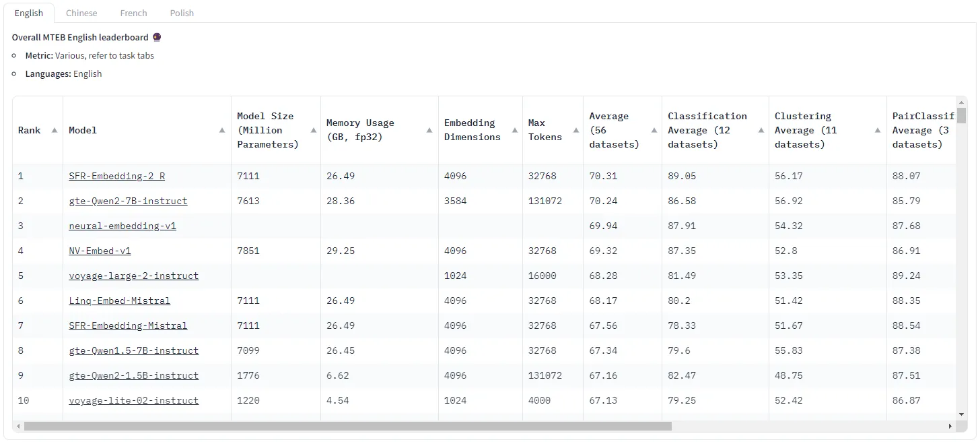
Task: Open voyage-large-2-instruct model link
Action: click(x=133, y=276)
